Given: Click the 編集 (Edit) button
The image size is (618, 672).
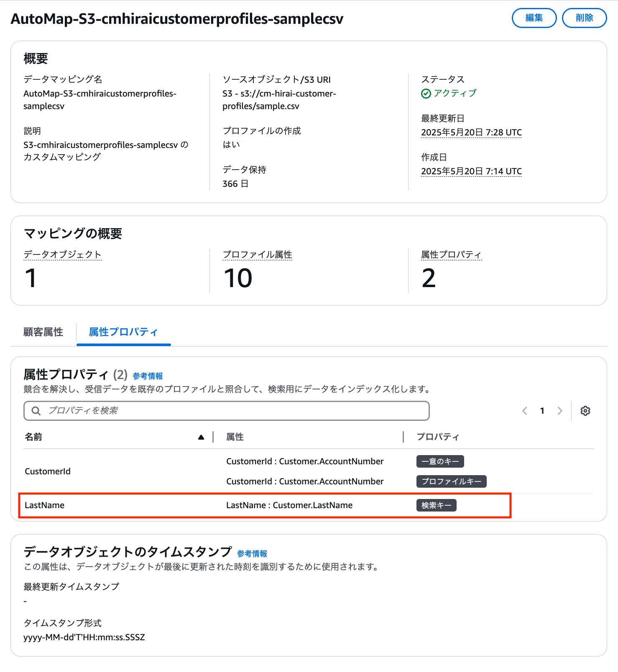Looking at the screenshot, I should (534, 18).
